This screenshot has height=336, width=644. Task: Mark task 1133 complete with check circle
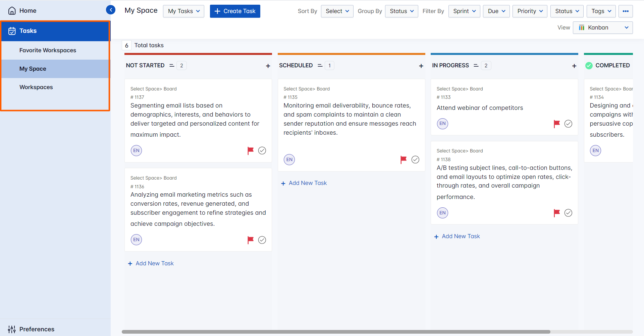pos(568,124)
